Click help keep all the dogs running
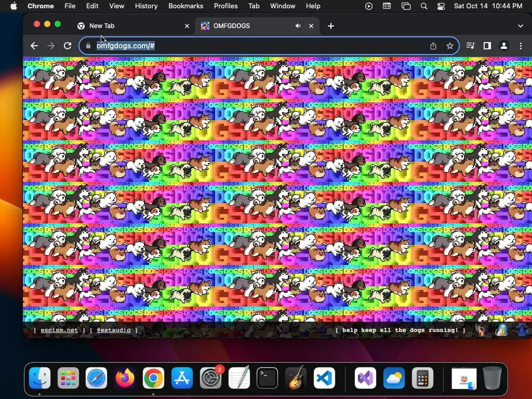Viewport: 532px width, 399px height. 400,330
